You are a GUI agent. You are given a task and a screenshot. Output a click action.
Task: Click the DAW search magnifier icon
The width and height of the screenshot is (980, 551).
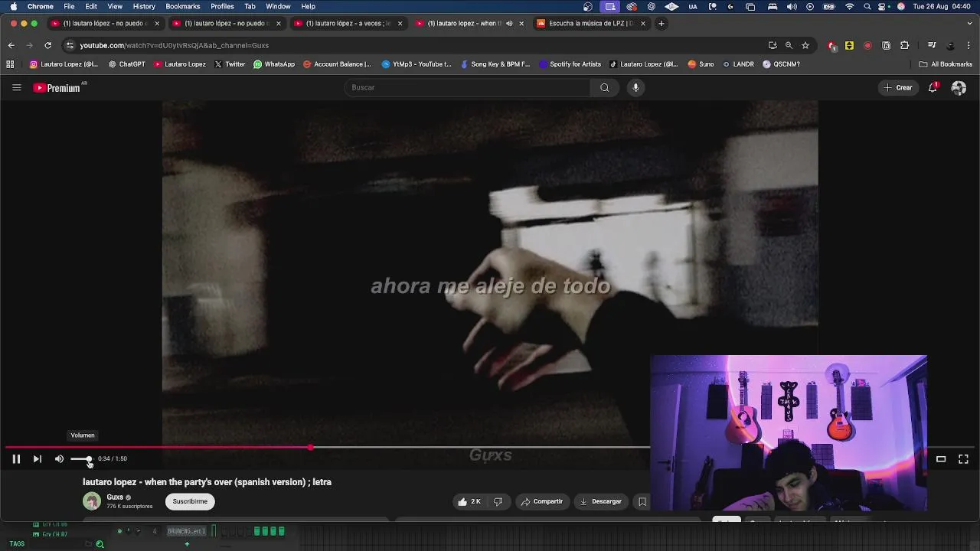click(100, 544)
